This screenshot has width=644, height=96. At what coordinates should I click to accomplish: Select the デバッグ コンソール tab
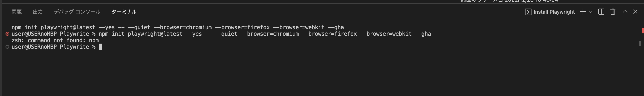(77, 12)
